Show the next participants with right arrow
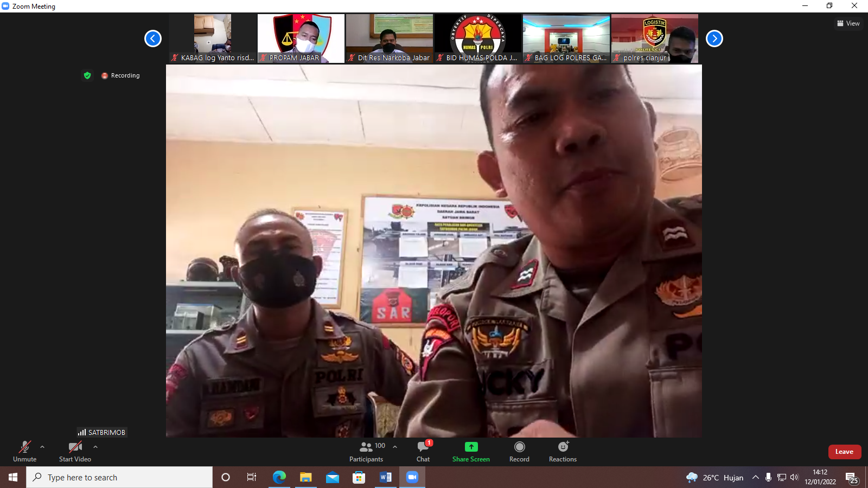This screenshot has height=488, width=868. tap(714, 38)
